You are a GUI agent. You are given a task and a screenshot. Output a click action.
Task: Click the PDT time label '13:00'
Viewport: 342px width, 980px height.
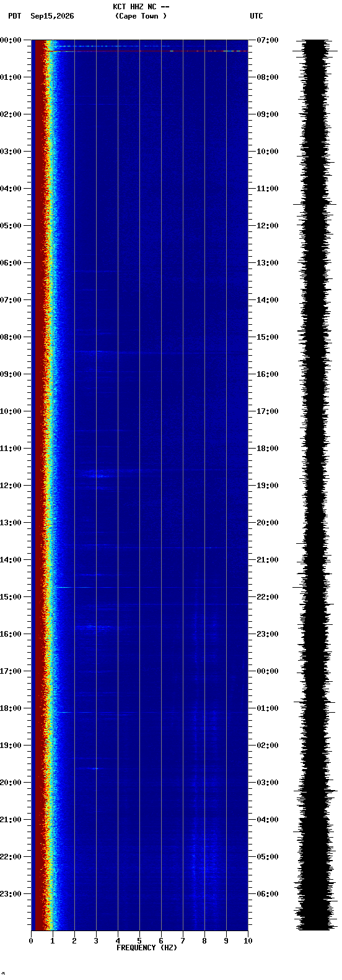pos(10,523)
